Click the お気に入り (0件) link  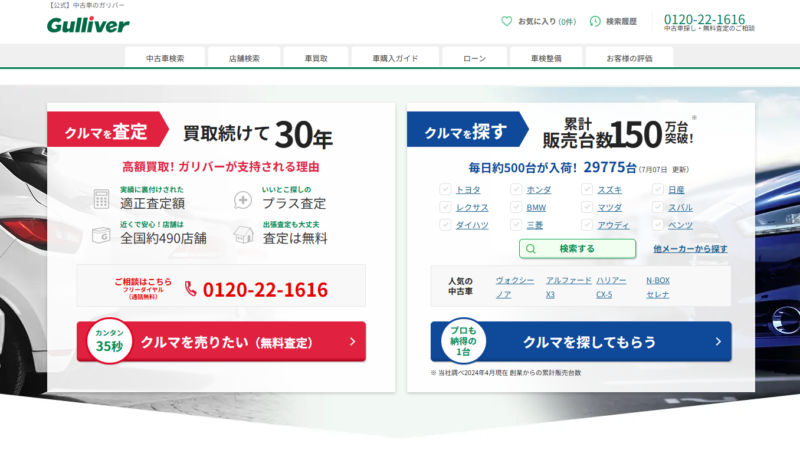(539, 21)
